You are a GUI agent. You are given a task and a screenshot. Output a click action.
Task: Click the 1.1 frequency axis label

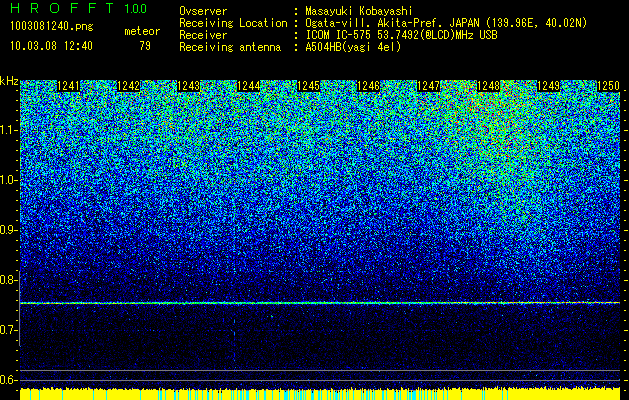[9, 130]
